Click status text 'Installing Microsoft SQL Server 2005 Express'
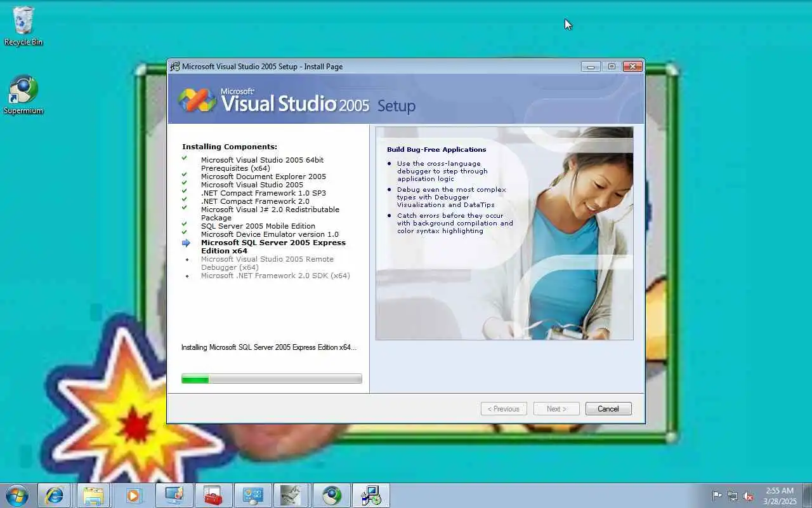This screenshot has height=508, width=812. pos(269,347)
